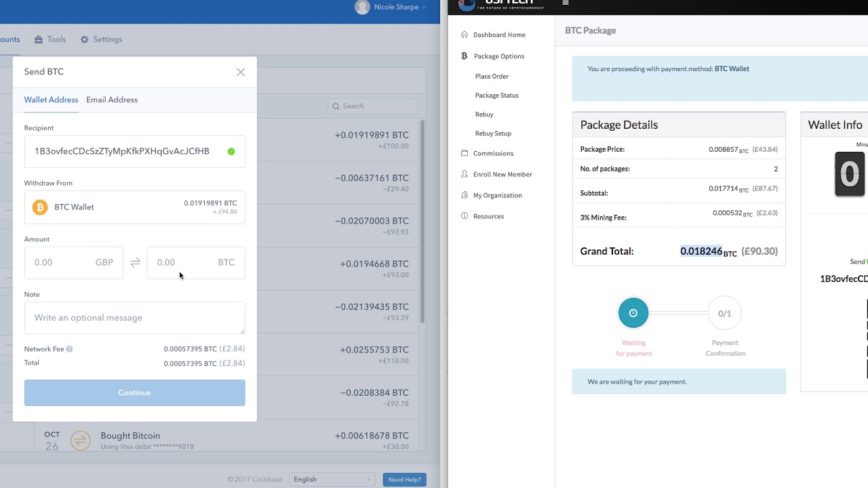Viewport: 868px width, 488px height.
Task: Click the Commissions icon in the sidebar
Action: point(465,153)
